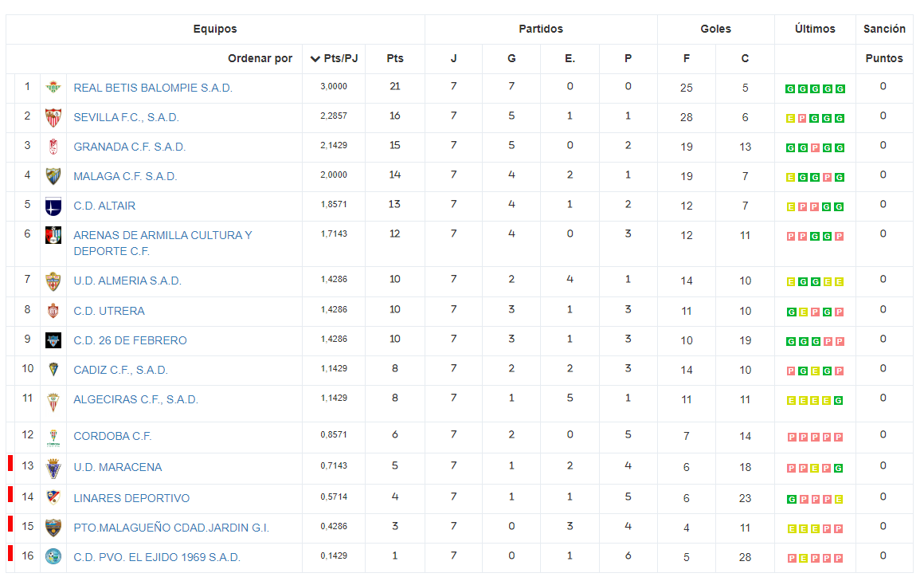
Task: Click the first P result box for El Ejido
Action: tap(792, 558)
